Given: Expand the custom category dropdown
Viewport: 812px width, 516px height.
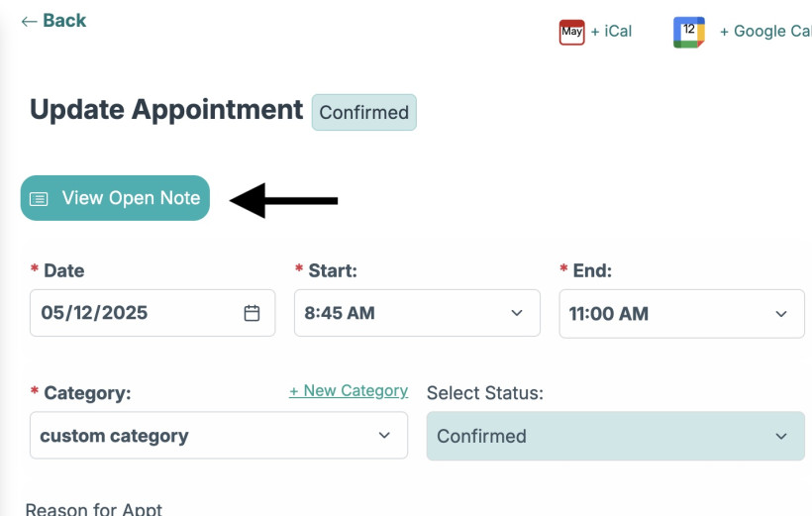Looking at the screenshot, I should (x=218, y=436).
